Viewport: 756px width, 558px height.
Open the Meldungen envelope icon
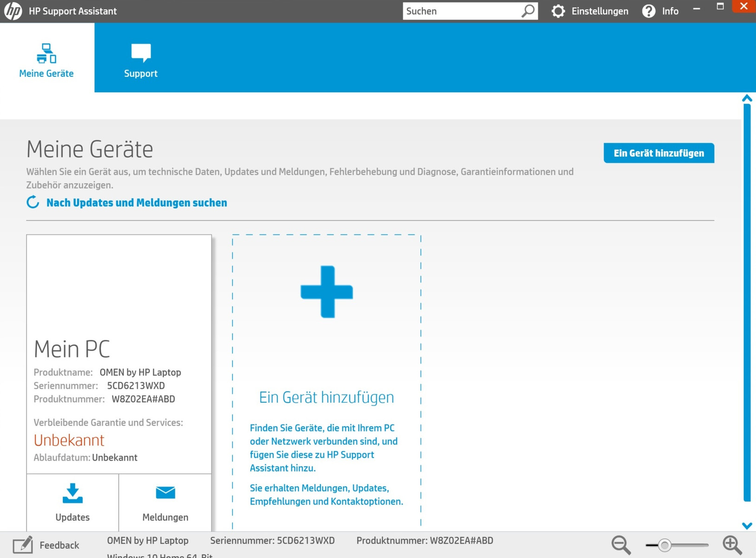[x=166, y=492]
